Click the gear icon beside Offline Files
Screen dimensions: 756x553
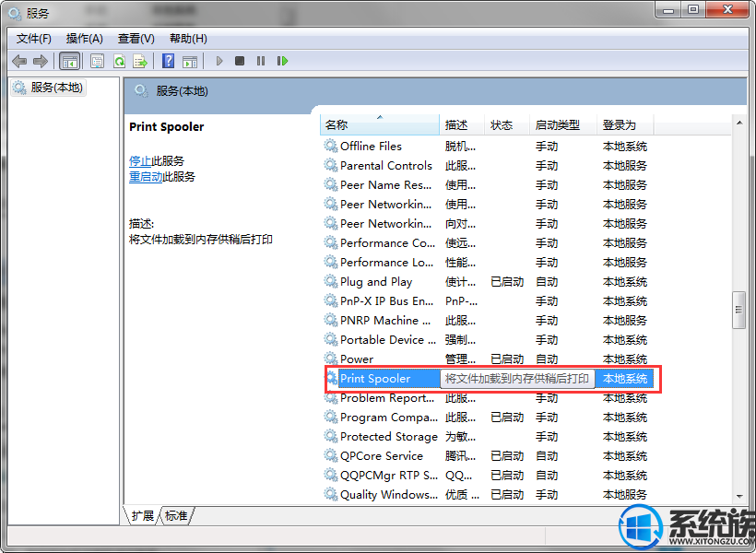pos(331,146)
